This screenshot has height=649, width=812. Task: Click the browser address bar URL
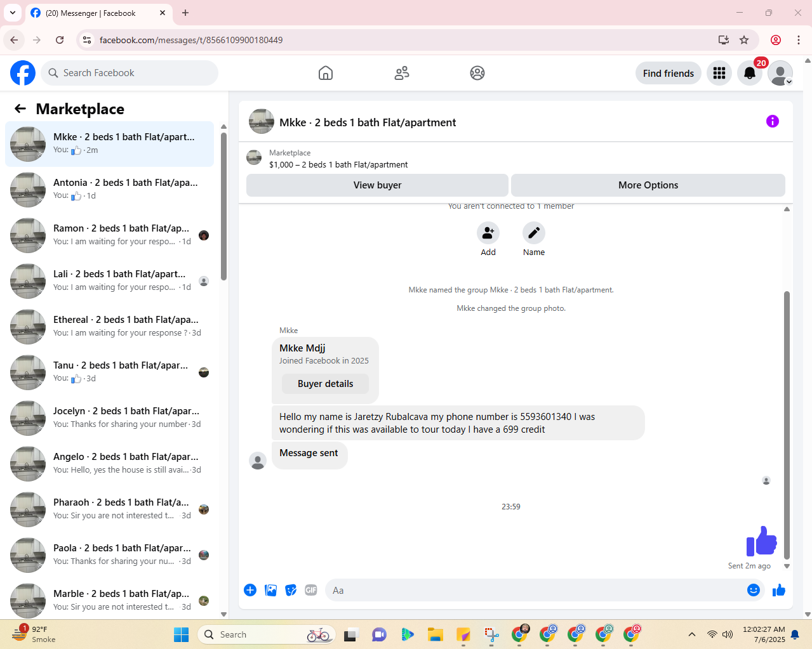191,40
